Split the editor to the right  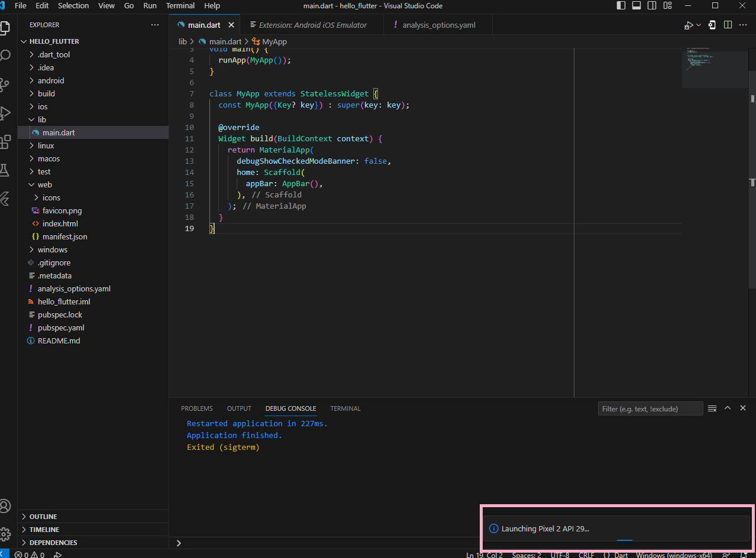(x=728, y=25)
